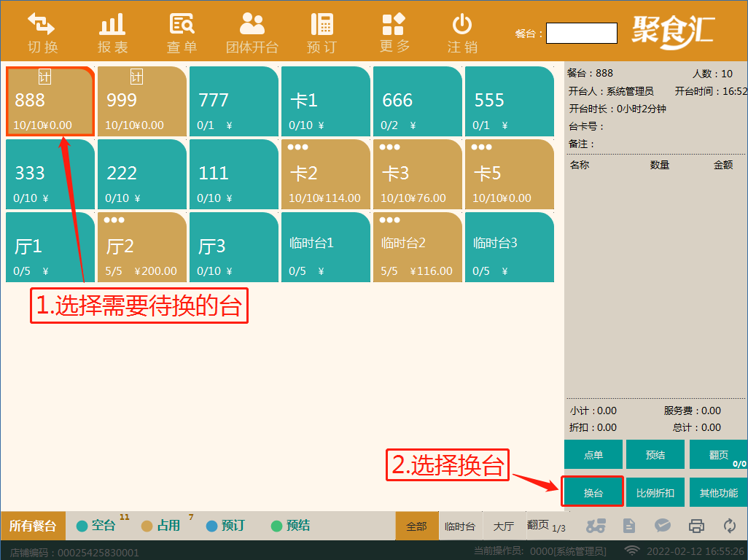Image resolution: width=748 pixels, height=560 pixels.
Task: Select table 厅1
Action: 50,247
